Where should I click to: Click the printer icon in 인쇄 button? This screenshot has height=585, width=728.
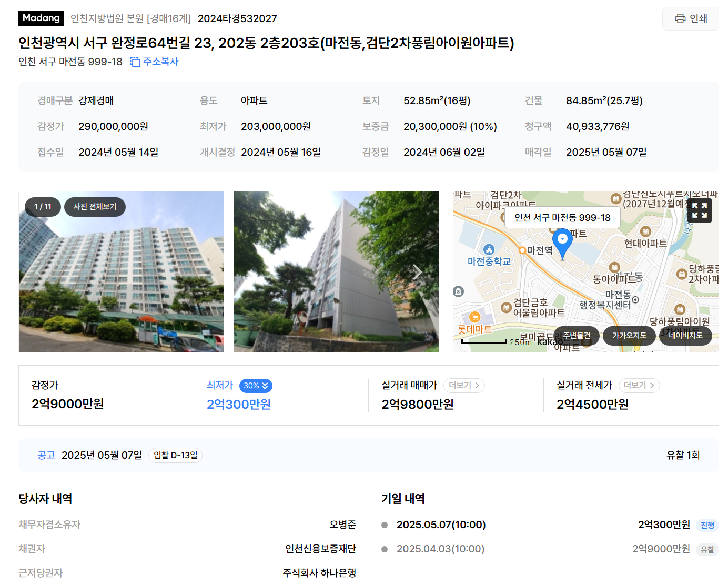680,18
